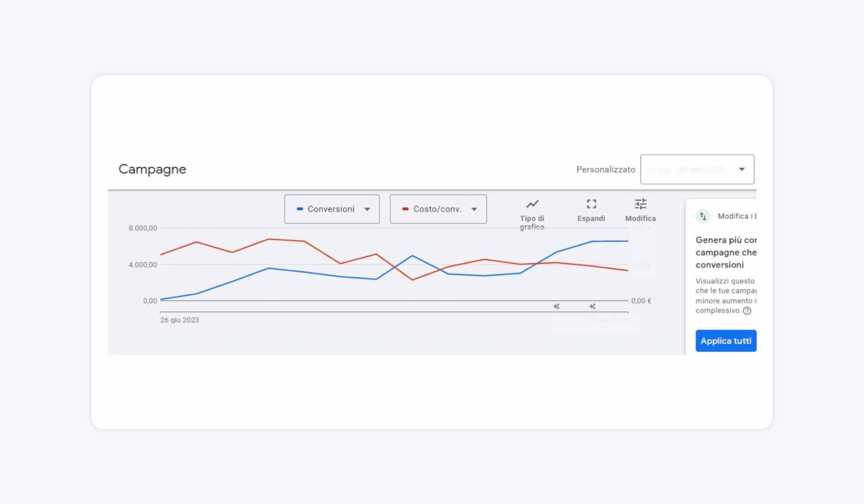Screen dimensions: 864x504
Task: Click the Campagne page heading
Action: coord(152,169)
